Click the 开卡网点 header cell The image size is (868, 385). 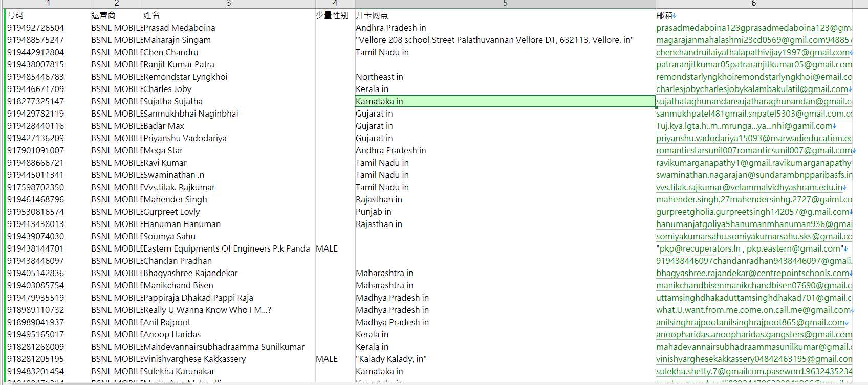pyautogui.click(x=505, y=15)
